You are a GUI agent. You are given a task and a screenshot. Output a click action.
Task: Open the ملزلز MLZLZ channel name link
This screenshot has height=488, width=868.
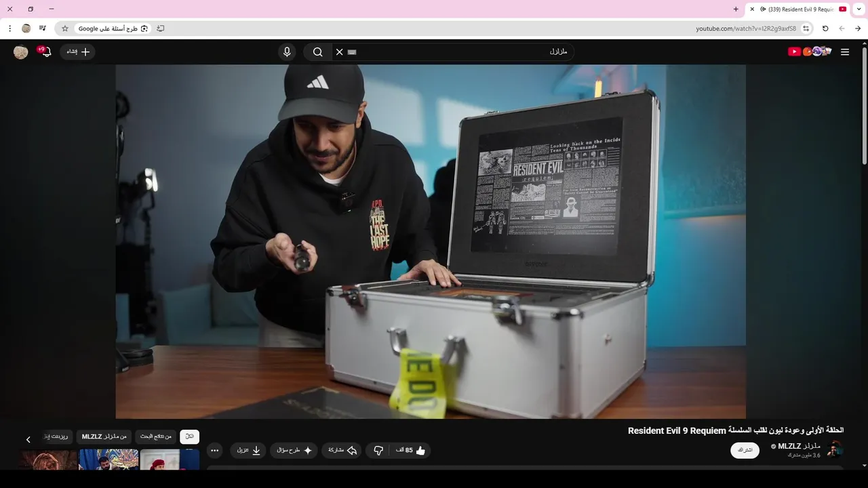tap(799, 446)
